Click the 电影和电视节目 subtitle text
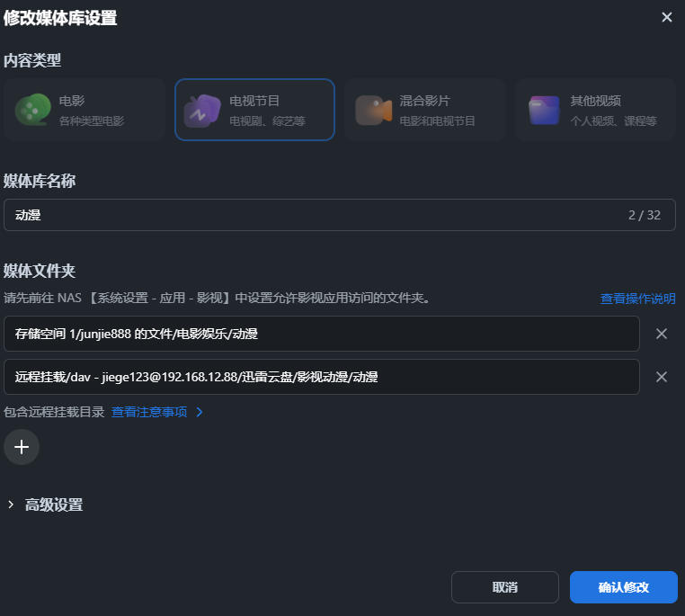The width and height of the screenshot is (685, 616). 437,121
